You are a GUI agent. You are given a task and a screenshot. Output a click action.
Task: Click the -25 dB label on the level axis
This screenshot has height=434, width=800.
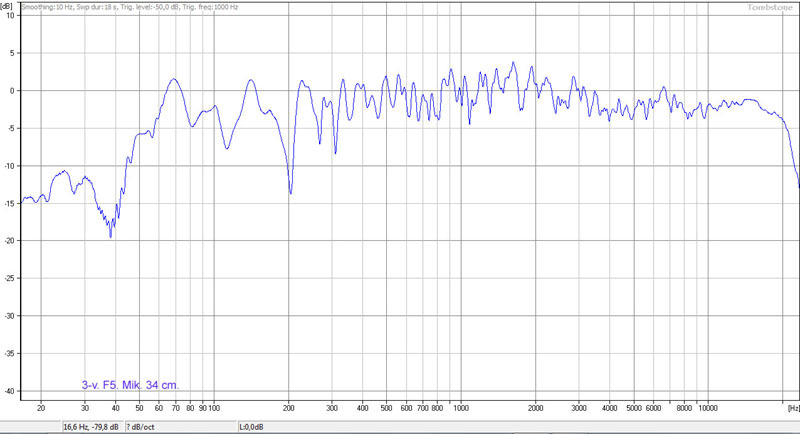click(x=8, y=278)
